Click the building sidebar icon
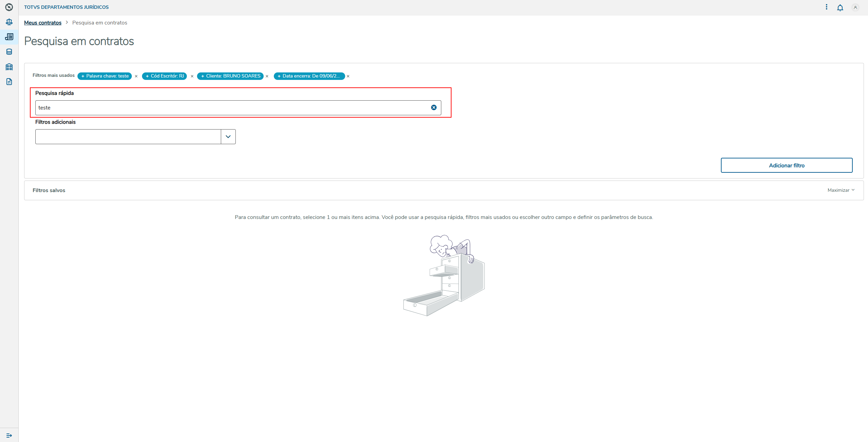 [x=9, y=67]
